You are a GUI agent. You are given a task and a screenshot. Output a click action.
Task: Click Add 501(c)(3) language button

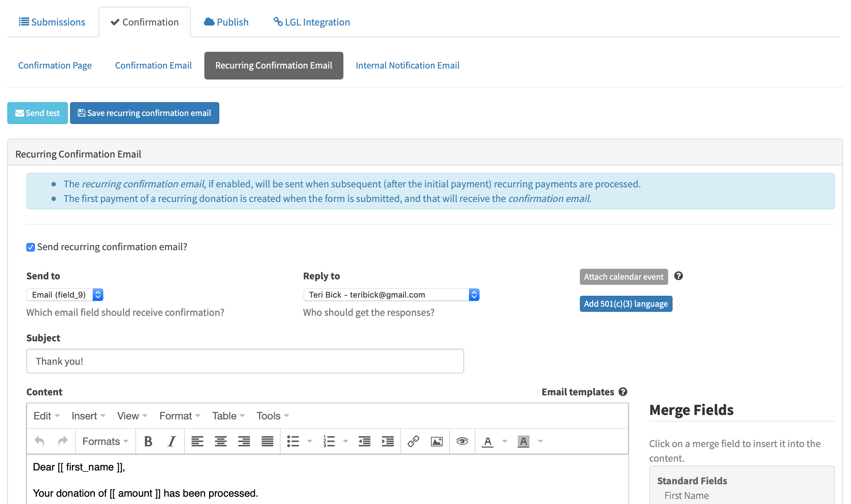[x=625, y=304]
